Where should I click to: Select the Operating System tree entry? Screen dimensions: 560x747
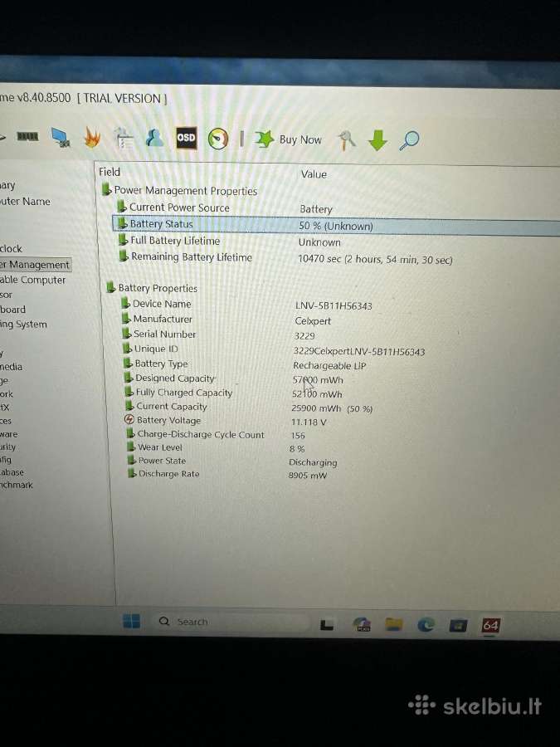(x=23, y=325)
